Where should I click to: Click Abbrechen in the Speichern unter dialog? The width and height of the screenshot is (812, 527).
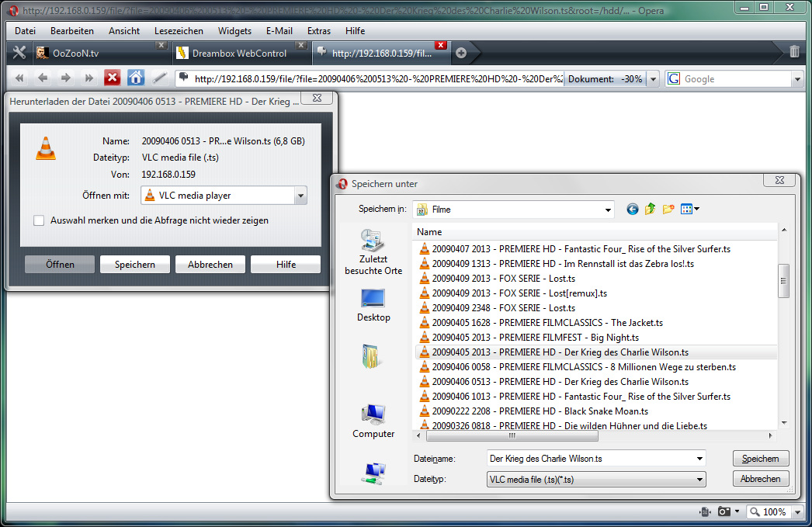pos(761,479)
